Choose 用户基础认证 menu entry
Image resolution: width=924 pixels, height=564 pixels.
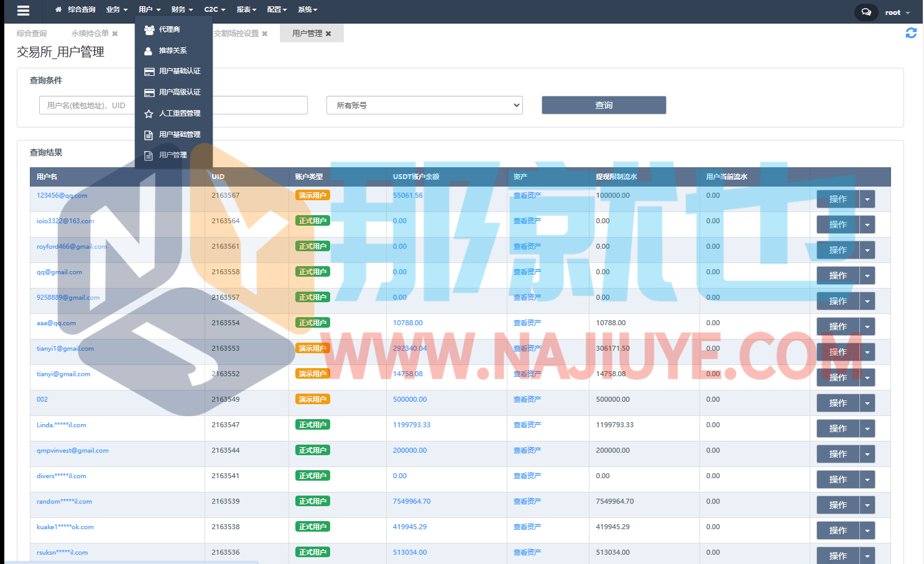click(179, 72)
